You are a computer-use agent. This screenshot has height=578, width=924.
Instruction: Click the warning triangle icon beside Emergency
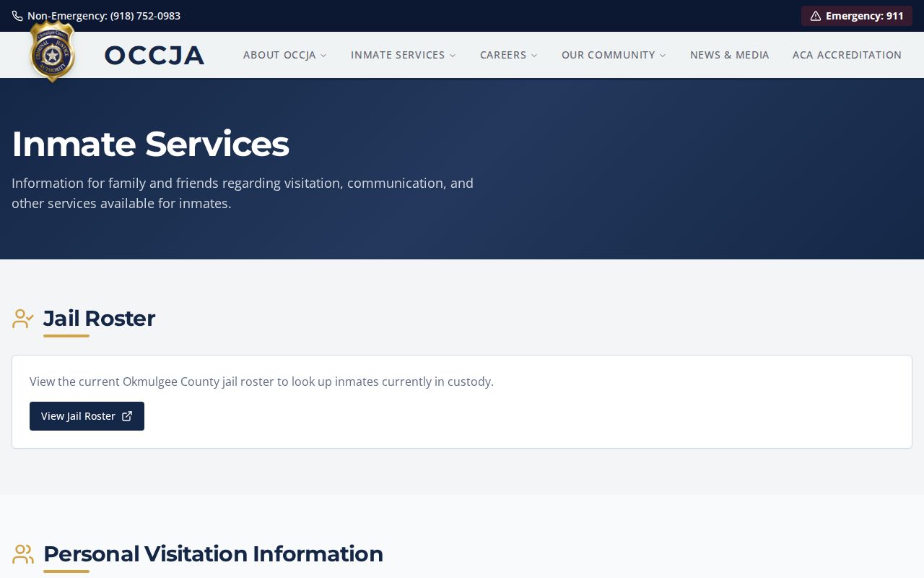(816, 16)
